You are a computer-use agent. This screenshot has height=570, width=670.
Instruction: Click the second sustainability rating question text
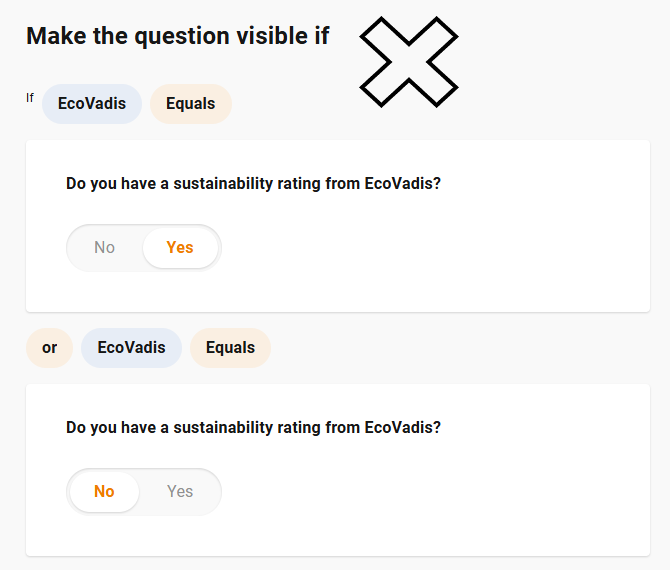pyautogui.click(x=253, y=428)
